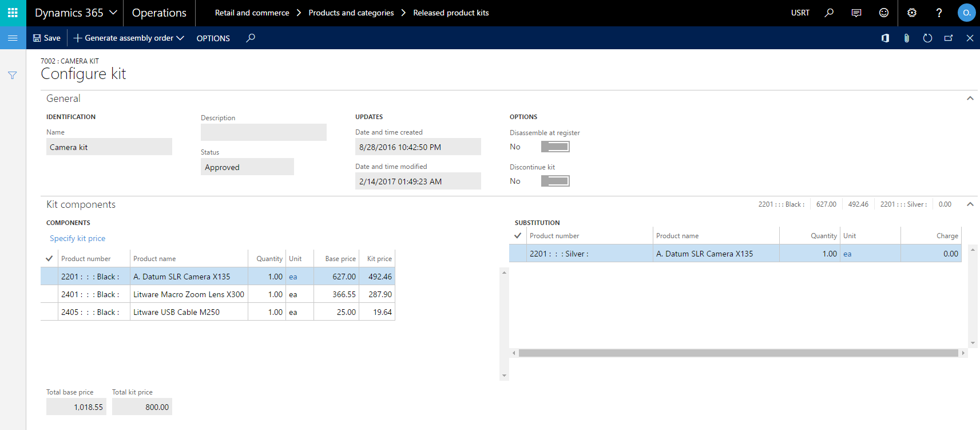This screenshot has width=980, height=430.
Task: Refresh the page
Action: click(x=927, y=38)
